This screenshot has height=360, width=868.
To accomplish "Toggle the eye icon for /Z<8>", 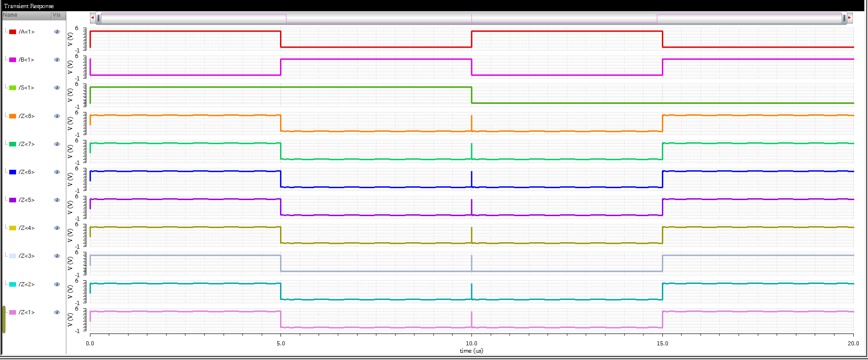I will click(57, 116).
